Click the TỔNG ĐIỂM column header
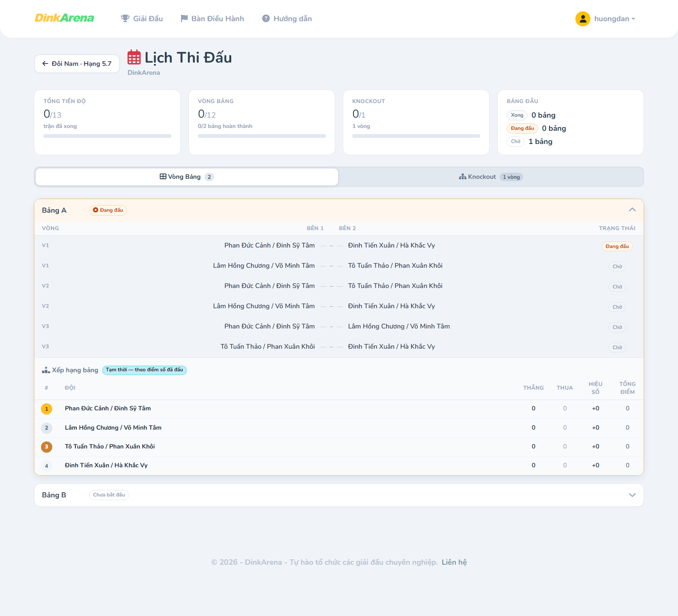 tap(627, 388)
